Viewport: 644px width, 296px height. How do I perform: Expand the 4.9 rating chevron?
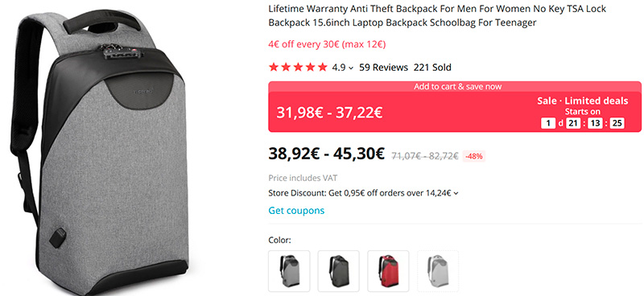click(350, 68)
